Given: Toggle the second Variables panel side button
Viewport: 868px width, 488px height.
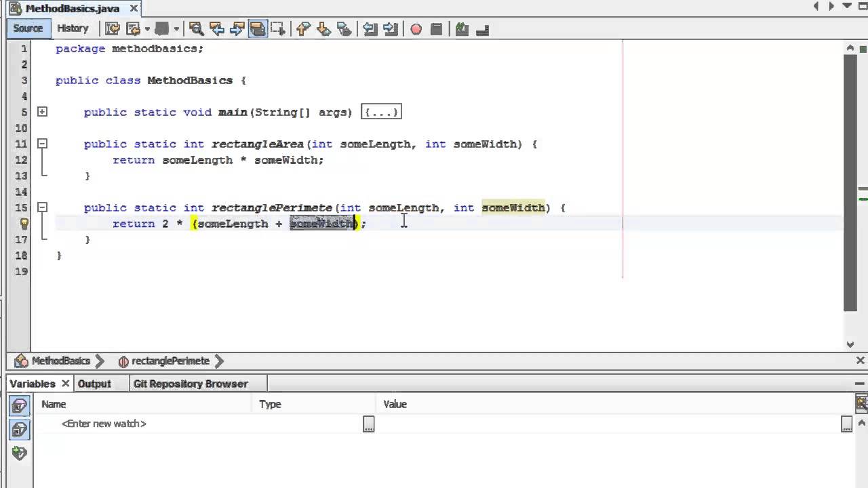Looking at the screenshot, I should [x=20, y=430].
